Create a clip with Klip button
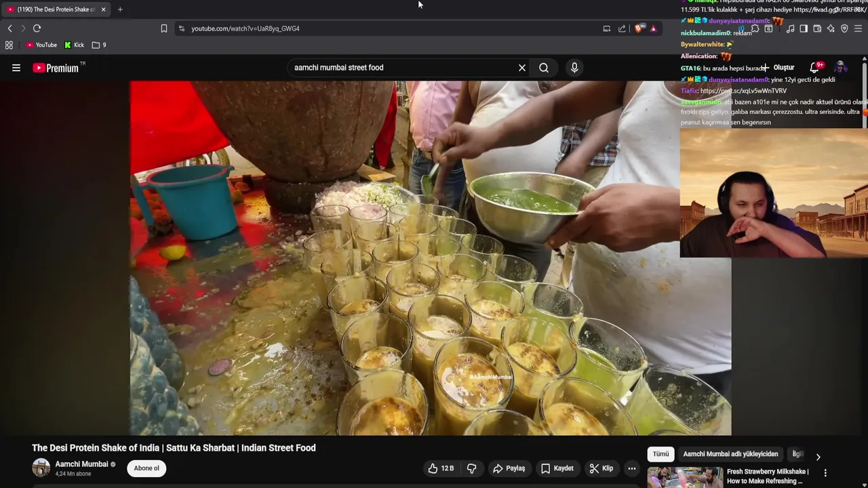This screenshot has width=868, height=488. pos(601,468)
